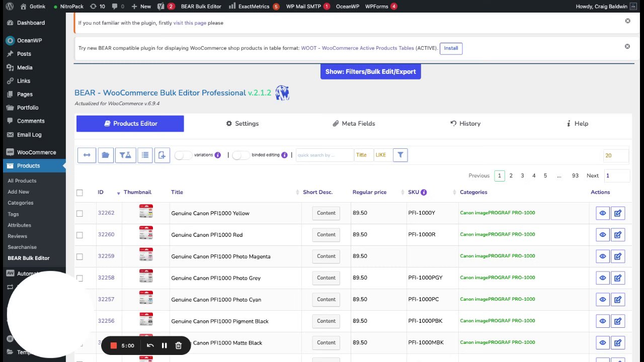Sort by Regular price sort arrows
Screen dimensions: 644x362
click(x=403, y=193)
